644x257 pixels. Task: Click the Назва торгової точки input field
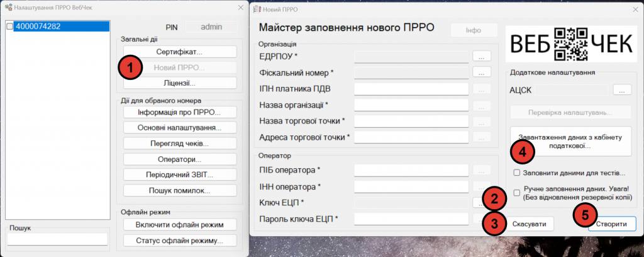click(411, 121)
